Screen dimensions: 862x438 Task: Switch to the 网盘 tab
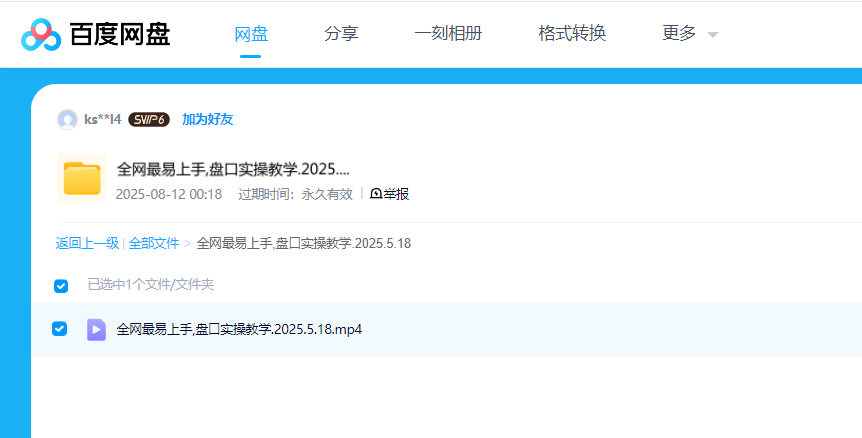coord(251,33)
